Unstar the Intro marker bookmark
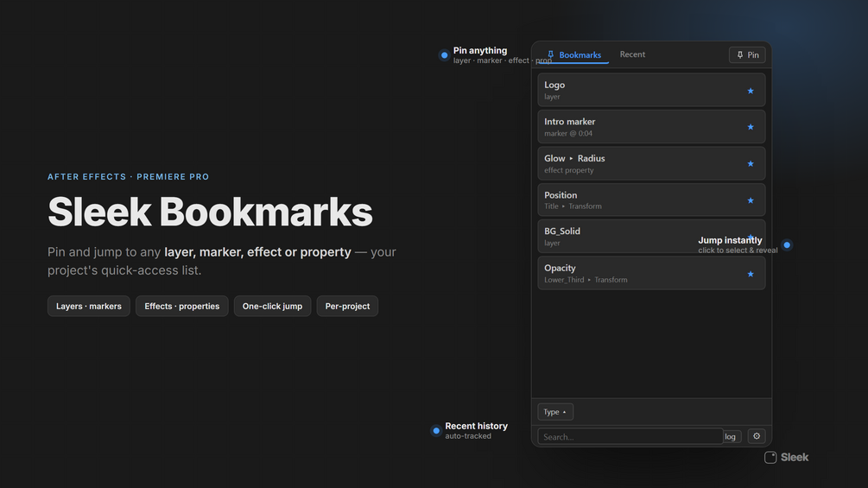 [750, 127]
